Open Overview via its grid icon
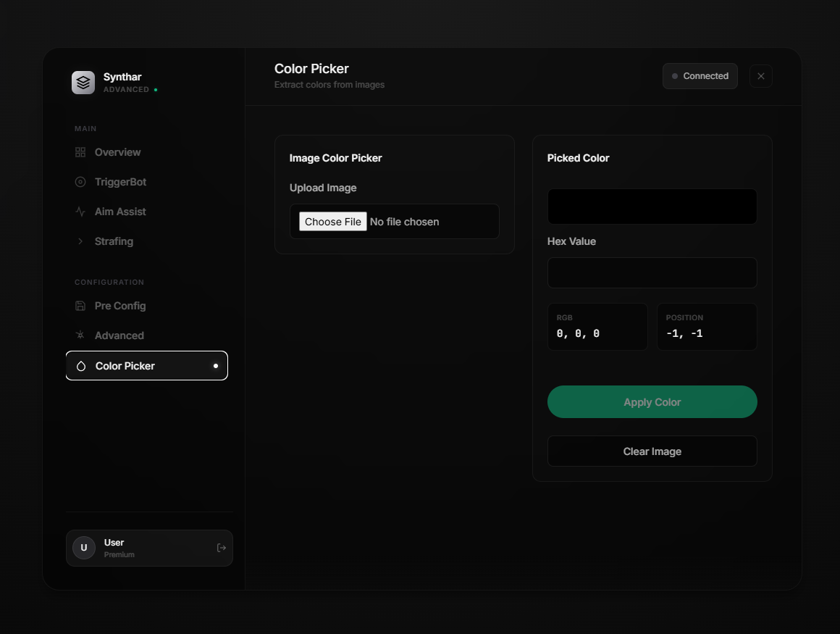 pos(80,152)
